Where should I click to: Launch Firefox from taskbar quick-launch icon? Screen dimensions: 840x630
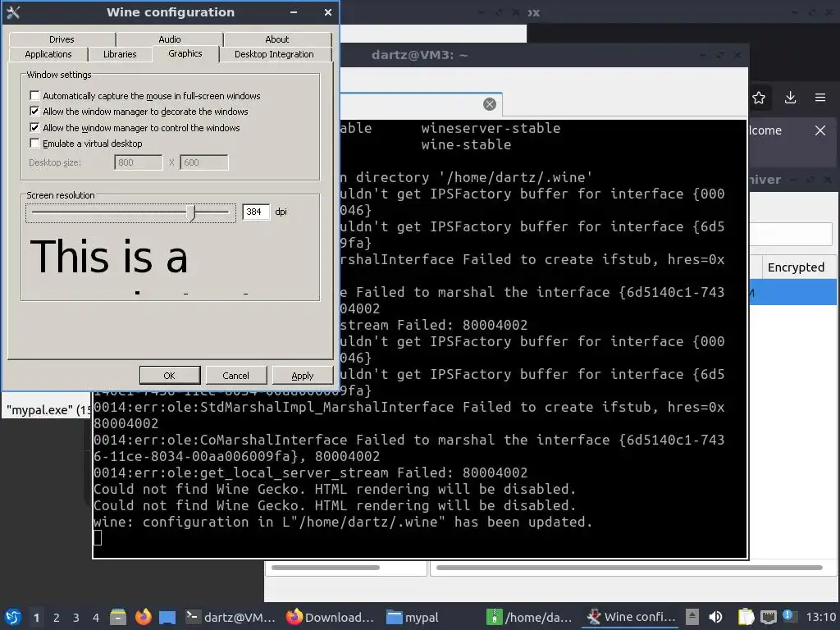tap(143, 617)
